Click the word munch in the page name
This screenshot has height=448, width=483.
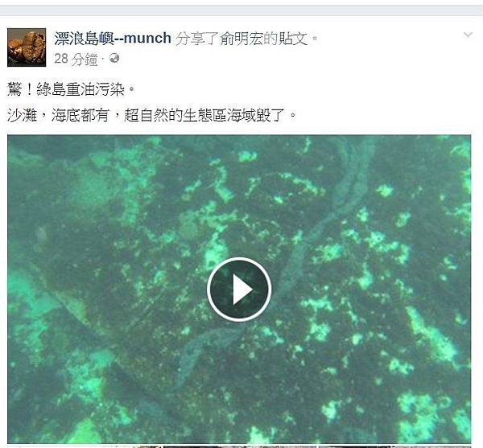click(x=147, y=39)
